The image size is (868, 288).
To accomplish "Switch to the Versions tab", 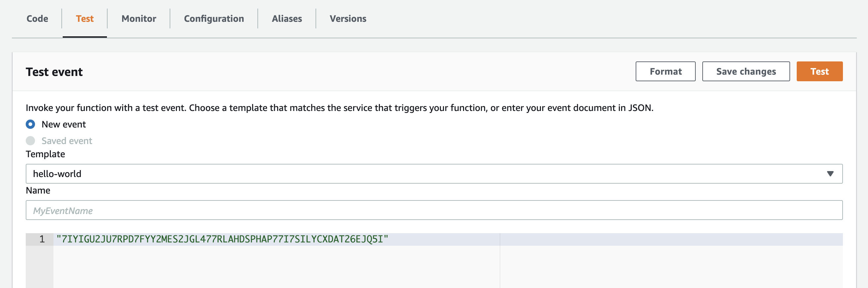I will 348,18.
